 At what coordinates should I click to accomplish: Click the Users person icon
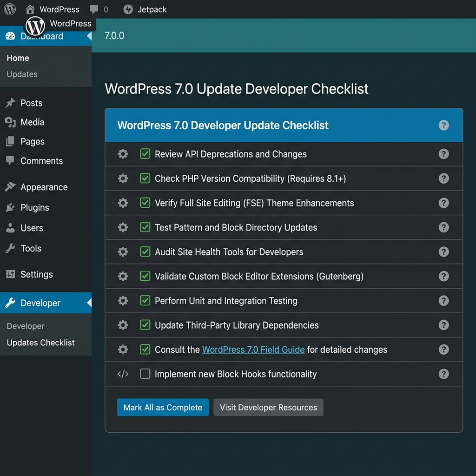10,228
